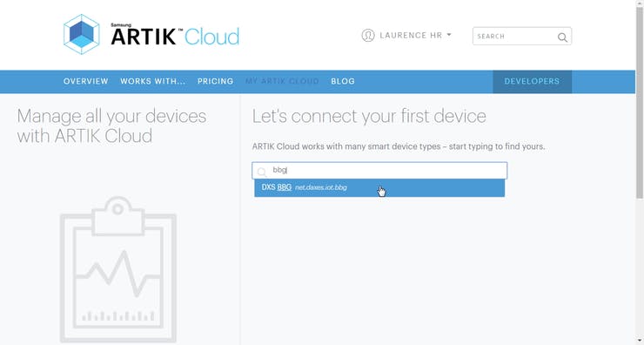
Task: Click the magnifier icon in the device type field
Action: click(x=262, y=172)
